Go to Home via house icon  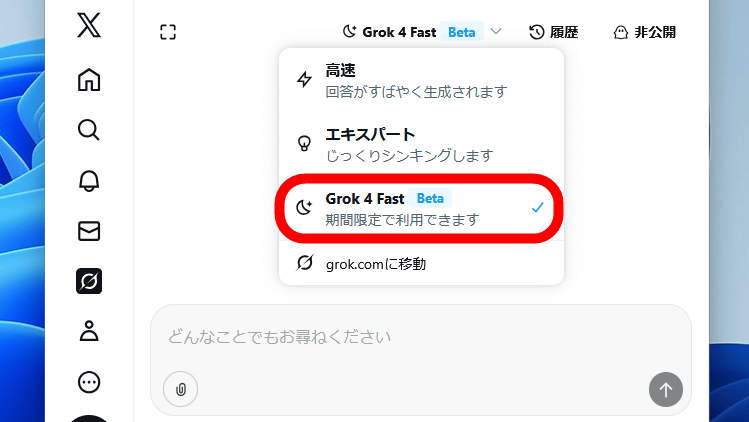click(x=89, y=80)
